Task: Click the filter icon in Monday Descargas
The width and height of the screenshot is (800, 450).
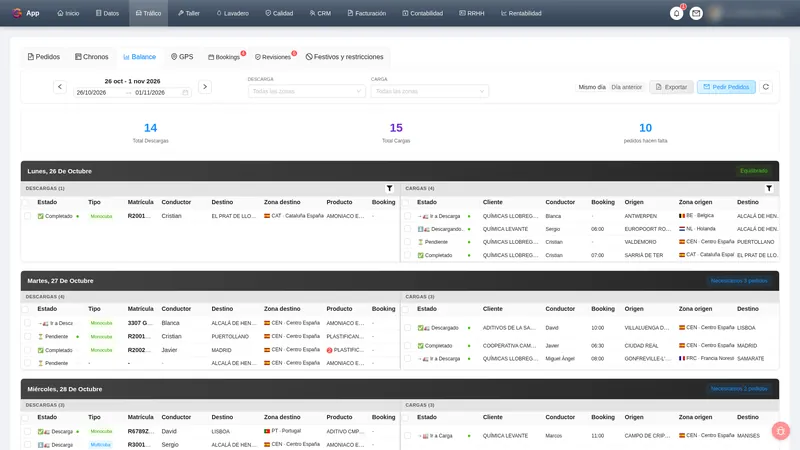Action: click(x=389, y=188)
